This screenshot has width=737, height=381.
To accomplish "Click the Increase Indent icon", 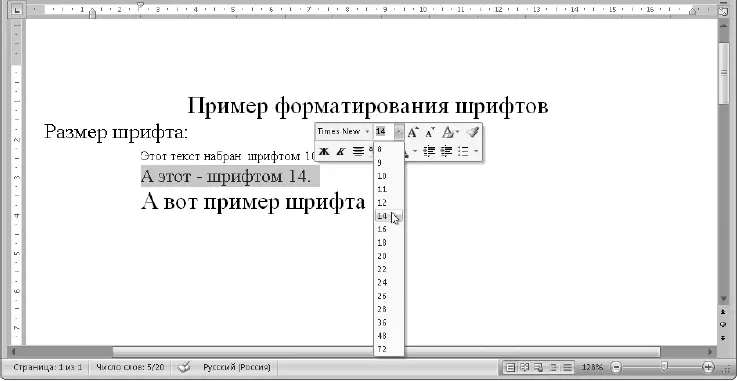I will point(446,151).
